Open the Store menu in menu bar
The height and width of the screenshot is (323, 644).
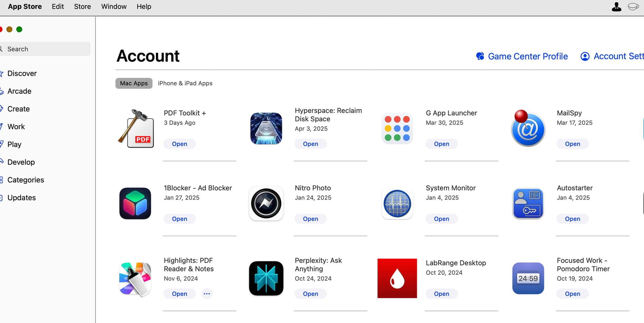(x=82, y=7)
